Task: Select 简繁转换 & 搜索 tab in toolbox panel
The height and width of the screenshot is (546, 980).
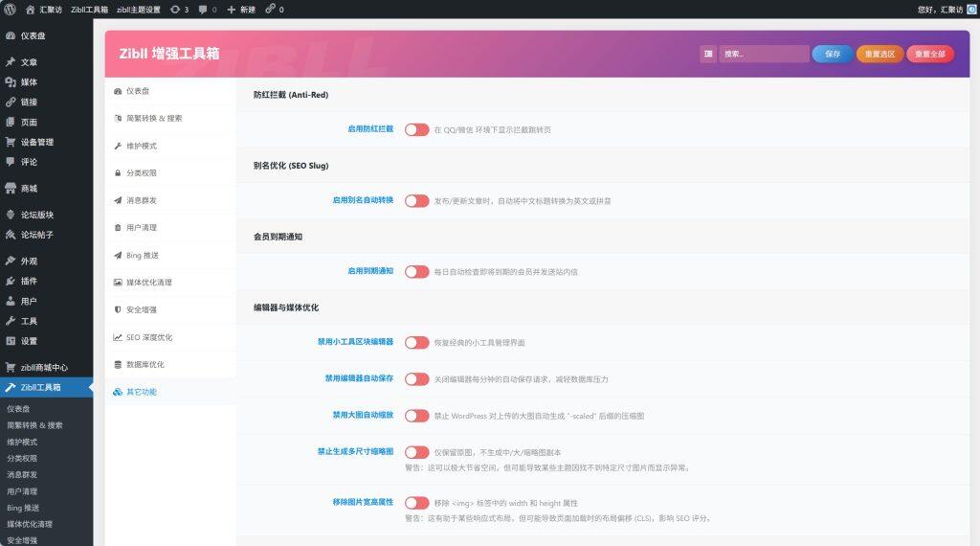Action: click(170, 118)
